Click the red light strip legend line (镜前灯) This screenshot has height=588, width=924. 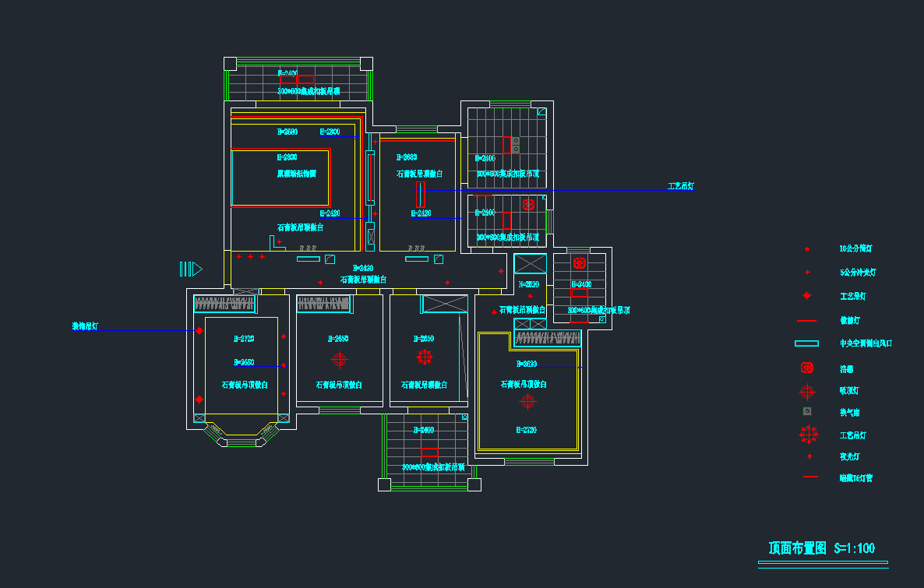[806, 320]
